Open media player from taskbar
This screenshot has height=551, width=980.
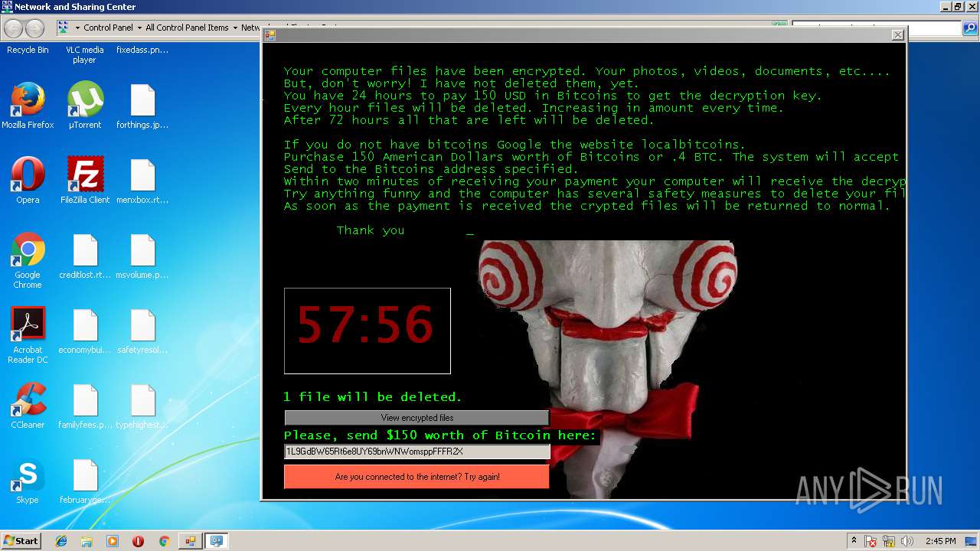coord(113,541)
